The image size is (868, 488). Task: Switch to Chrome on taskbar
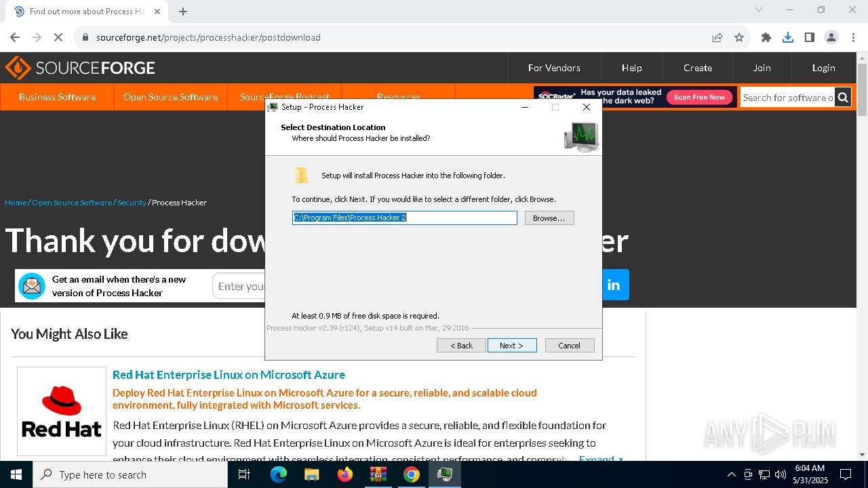pyautogui.click(x=411, y=474)
